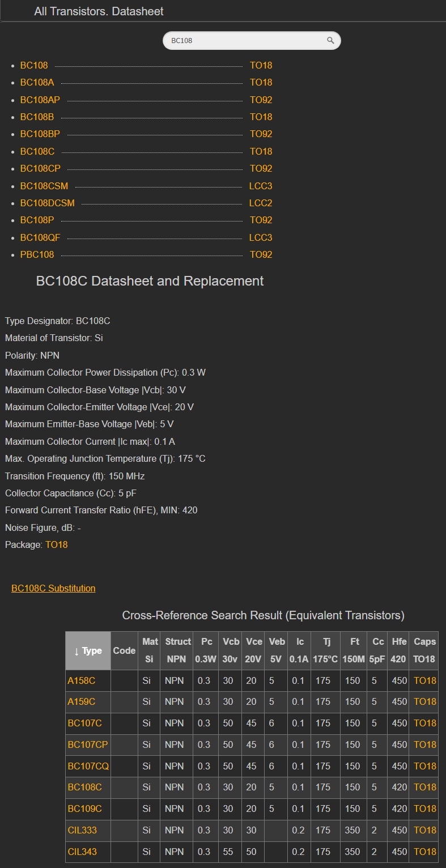Sort table by Caps TO18 column header
This screenshot has width=446, height=868.
pyautogui.click(x=424, y=651)
